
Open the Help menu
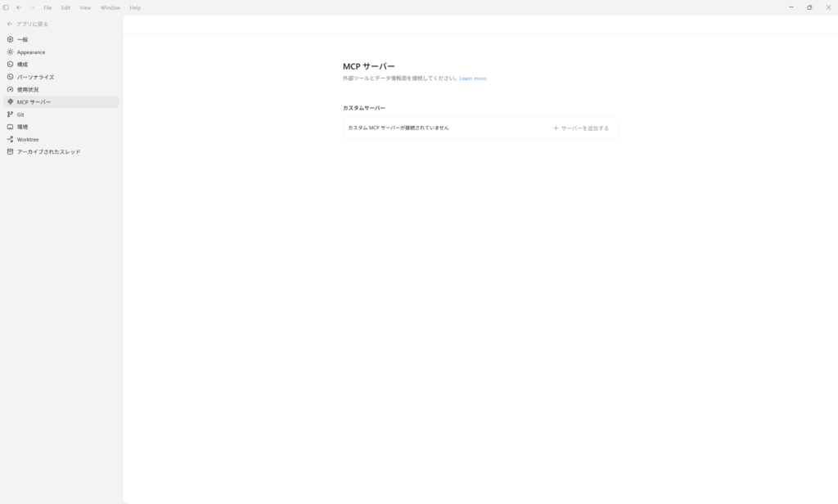click(135, 7)
